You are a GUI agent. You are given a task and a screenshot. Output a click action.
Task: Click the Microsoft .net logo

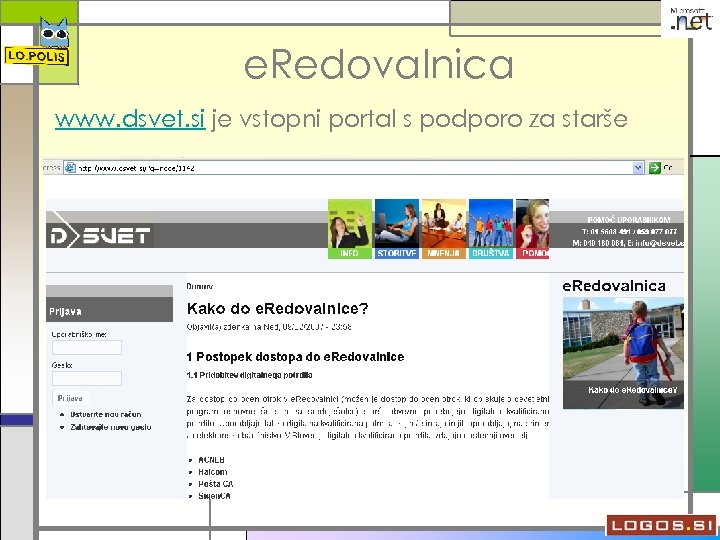[x=691, y=19]
